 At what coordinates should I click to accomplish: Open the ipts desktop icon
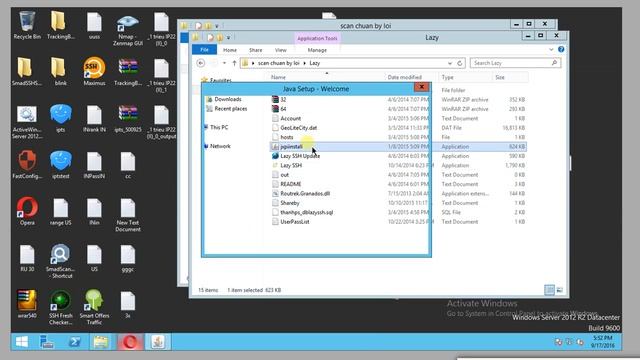coord(60,118)
